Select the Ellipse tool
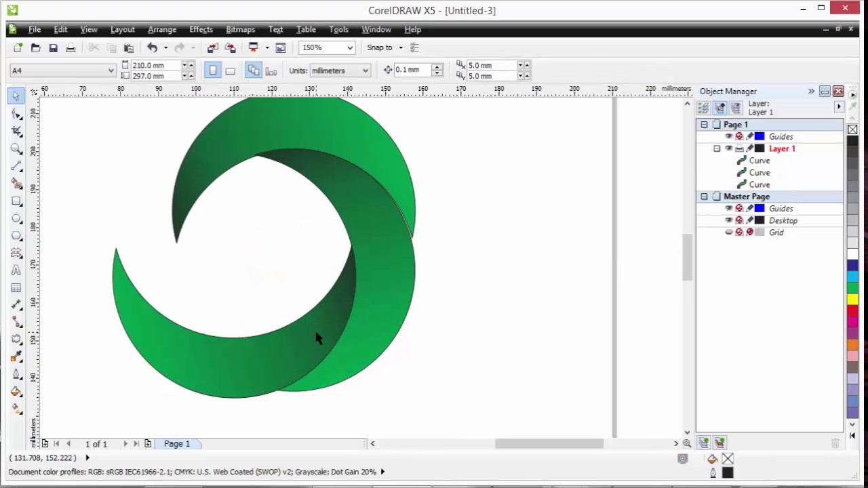The height and width of the screenshot is (488, 868). tap(16, 219)
